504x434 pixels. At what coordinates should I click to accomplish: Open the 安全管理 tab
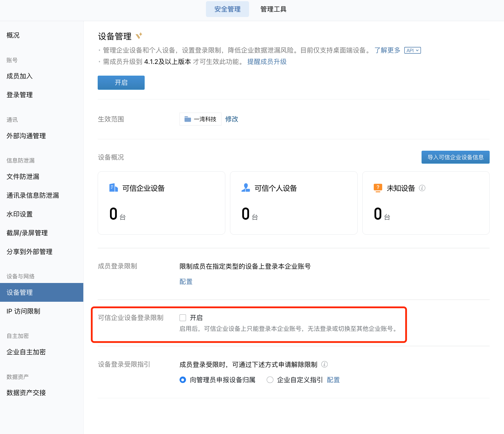(x=227, y=9)
